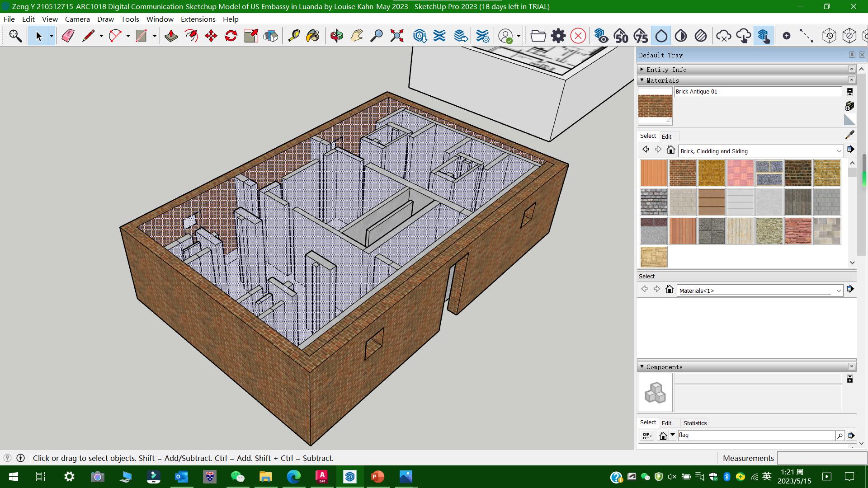Switch to the Statistics tab in Components
Image resolution: width=868 pixels, height=488 pixels.
point(695,423)
